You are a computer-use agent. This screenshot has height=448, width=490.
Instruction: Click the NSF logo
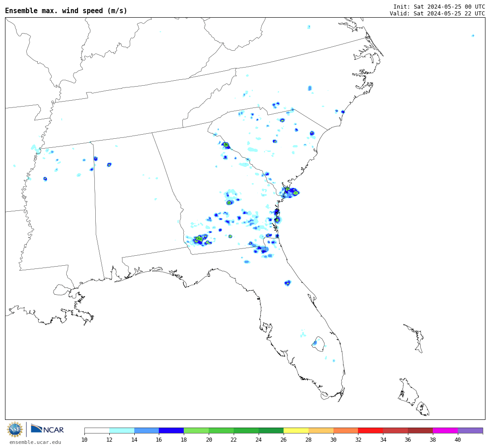point(15,429)
